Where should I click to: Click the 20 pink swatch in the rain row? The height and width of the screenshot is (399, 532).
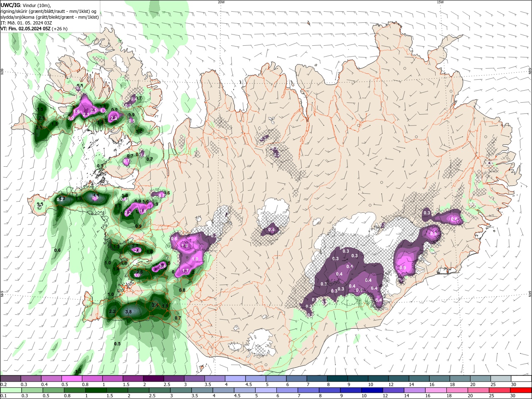click(x=478, y=390)
